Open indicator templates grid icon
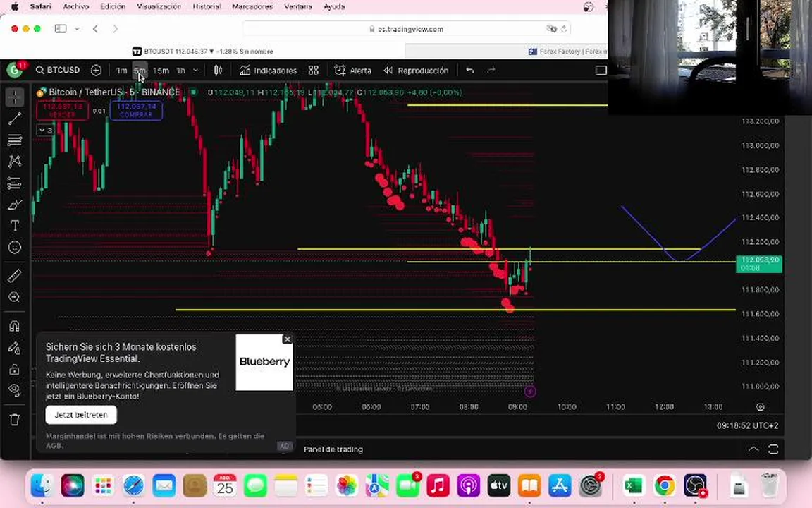Screen dimensions: 812x508 313,71
